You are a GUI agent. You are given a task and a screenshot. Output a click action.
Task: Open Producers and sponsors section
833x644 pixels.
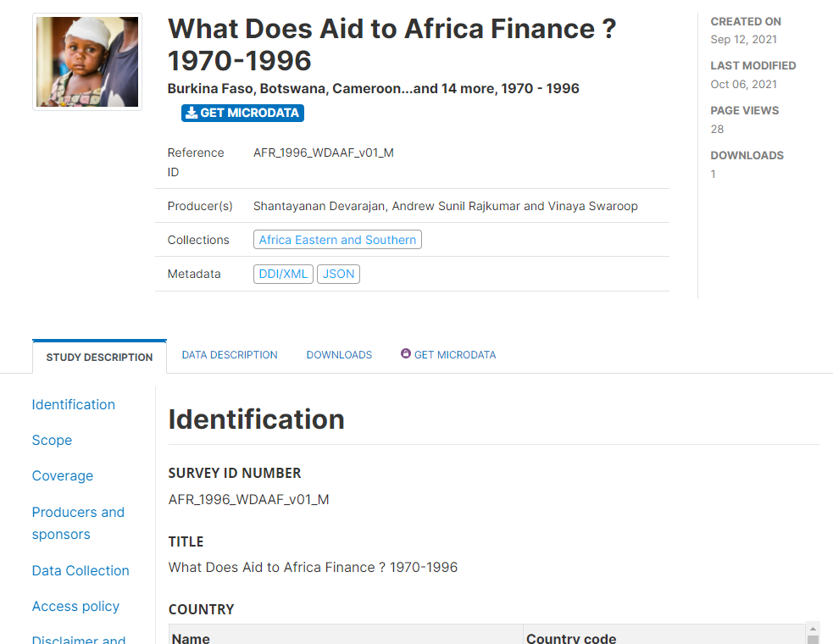pyautogui.click(x=78, y=524)
